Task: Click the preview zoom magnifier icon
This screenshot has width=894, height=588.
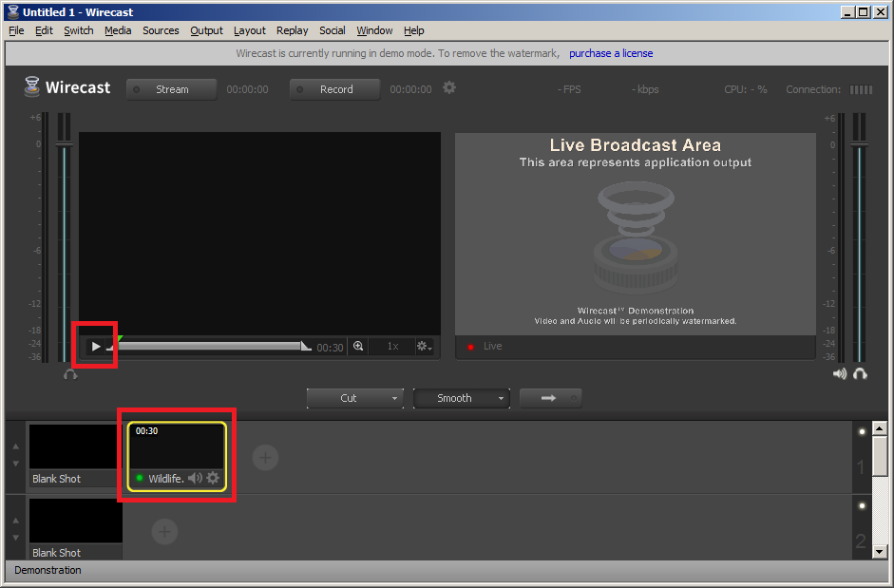Action: (x=358, y=346)
